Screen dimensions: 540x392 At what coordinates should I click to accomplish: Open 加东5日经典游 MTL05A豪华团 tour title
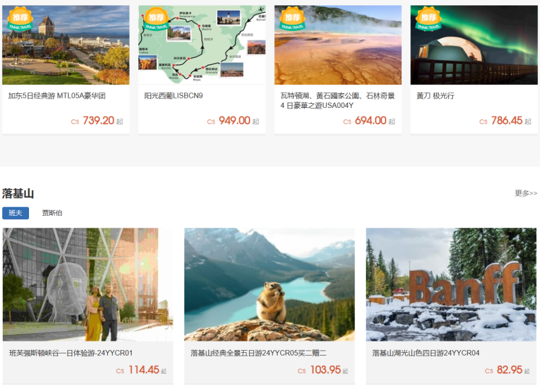click(x=57, y=96)
